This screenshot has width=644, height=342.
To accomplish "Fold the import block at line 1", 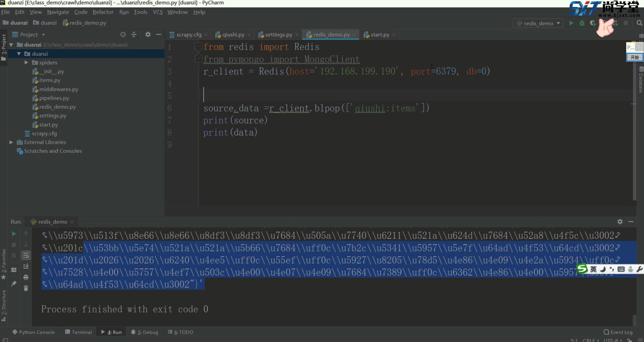I will [198, 47].
